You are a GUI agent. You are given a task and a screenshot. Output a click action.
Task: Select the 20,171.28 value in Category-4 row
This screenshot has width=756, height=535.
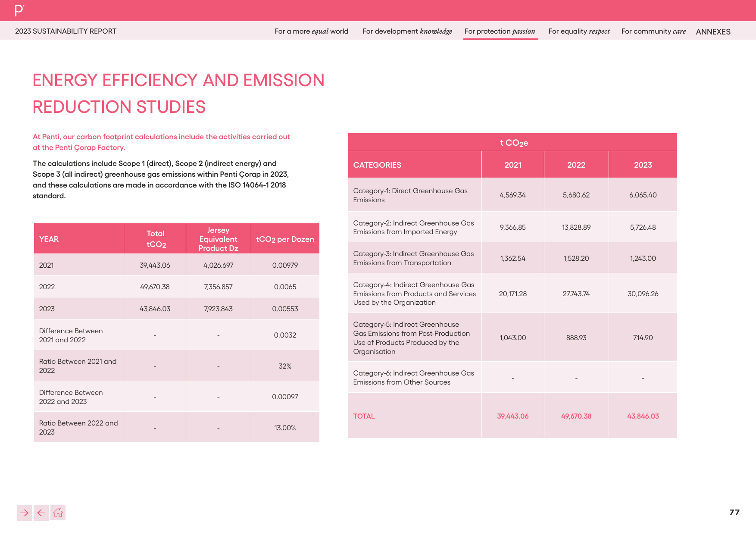[x=513, y=294]
